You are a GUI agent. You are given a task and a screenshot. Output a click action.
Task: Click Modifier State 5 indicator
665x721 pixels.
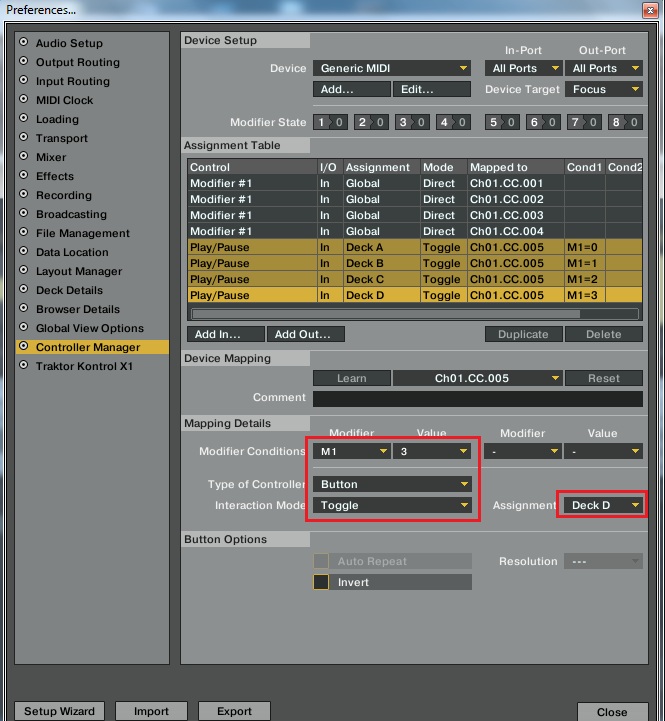click(x=502, y=122)
